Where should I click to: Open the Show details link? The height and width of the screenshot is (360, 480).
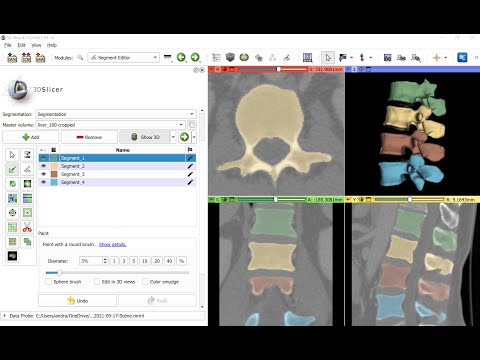coord(112,244)
